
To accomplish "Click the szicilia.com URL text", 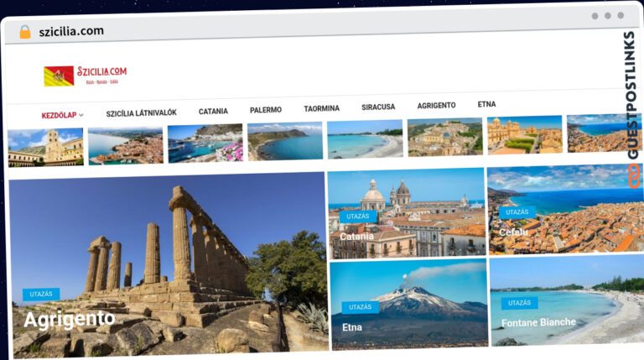I will [71, 31].
